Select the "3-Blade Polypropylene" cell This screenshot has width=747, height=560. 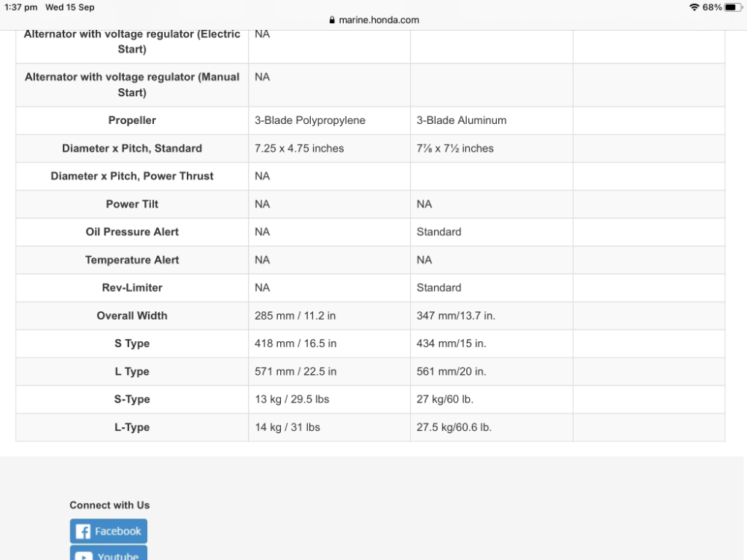coord(310,120)
